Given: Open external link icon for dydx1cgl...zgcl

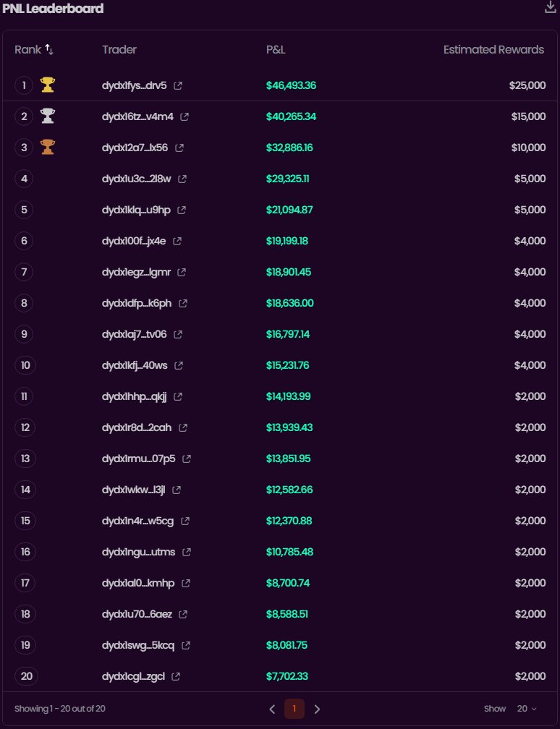Looking at the screenshot, I should click(x=176, y=677).
